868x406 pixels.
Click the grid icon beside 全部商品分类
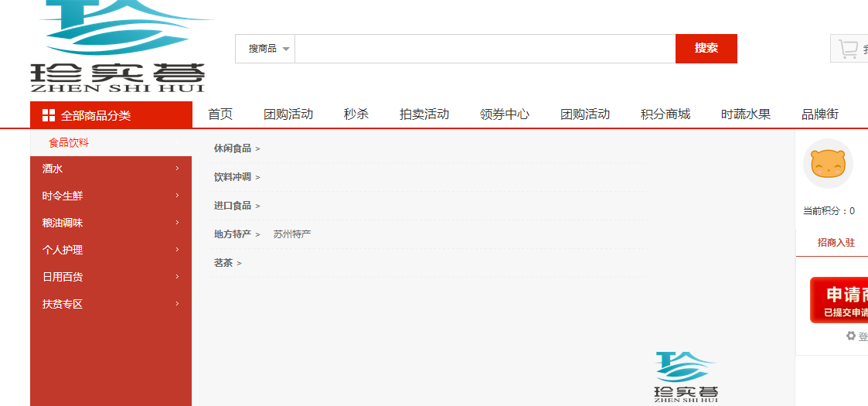click(x=48, y=115)
